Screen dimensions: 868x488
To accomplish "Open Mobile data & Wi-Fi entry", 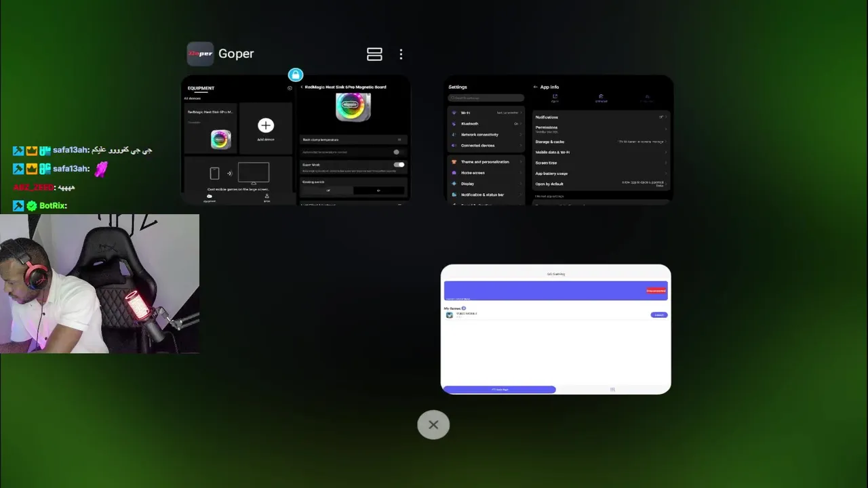I will coord(601,152).
